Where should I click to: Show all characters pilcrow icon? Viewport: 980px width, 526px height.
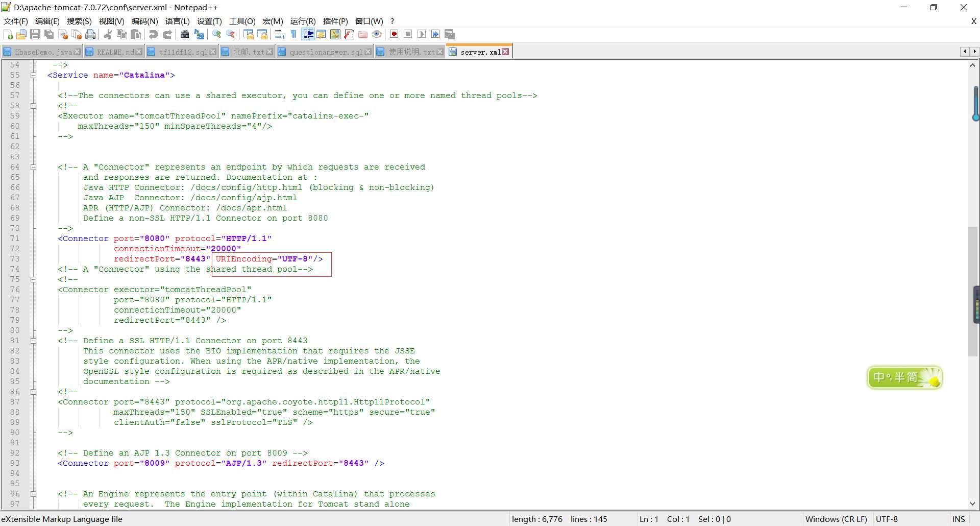pos(293,34)
